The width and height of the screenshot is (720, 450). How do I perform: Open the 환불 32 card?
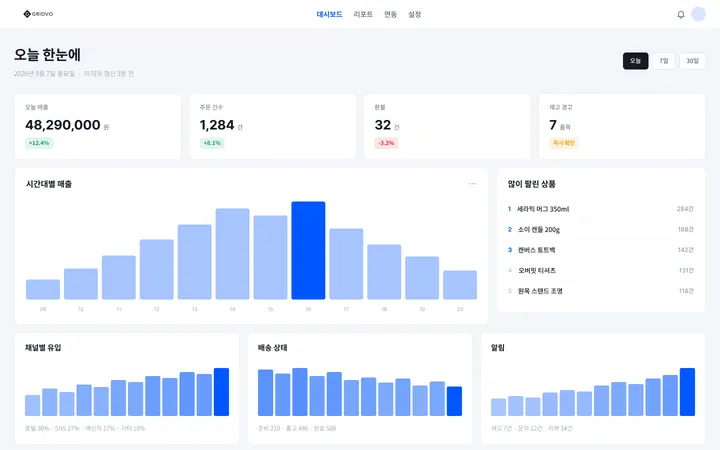[447, 126]
